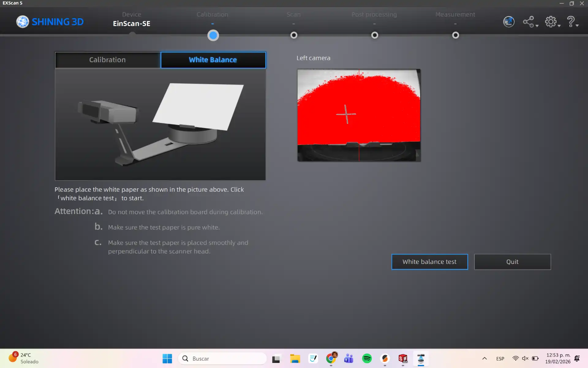Screen dimensions: 588x368
Task: Click the Shining 3D logo
Action: tap(50, 22)
